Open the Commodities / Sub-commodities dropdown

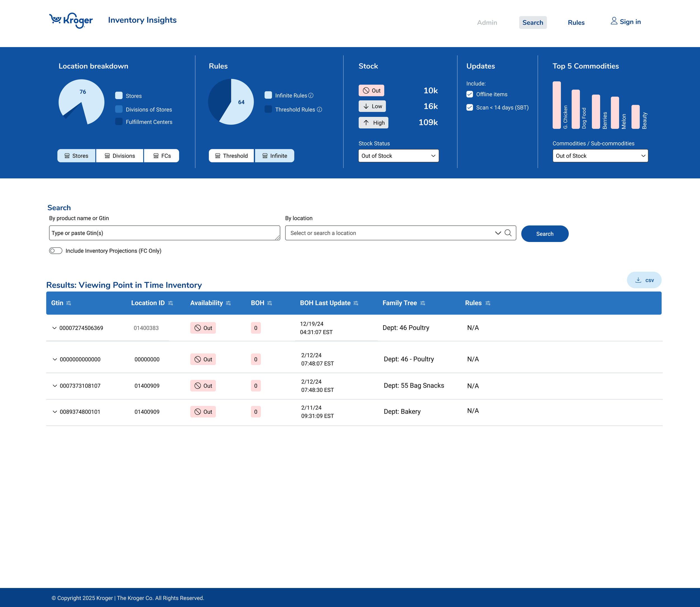tap(600, 156)
